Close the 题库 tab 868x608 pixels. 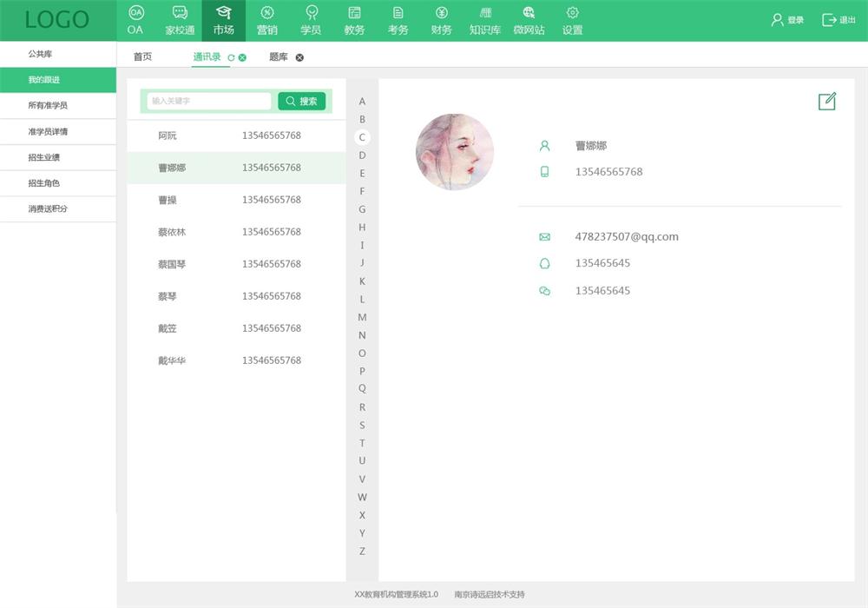(299, 57)
